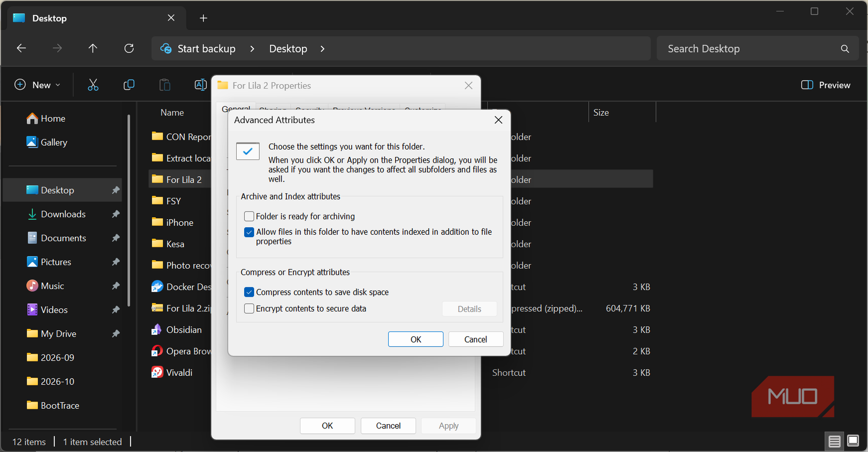Open the General tab in Properties
The width and height of the screenshot is (868, 452).
point(236,108)
